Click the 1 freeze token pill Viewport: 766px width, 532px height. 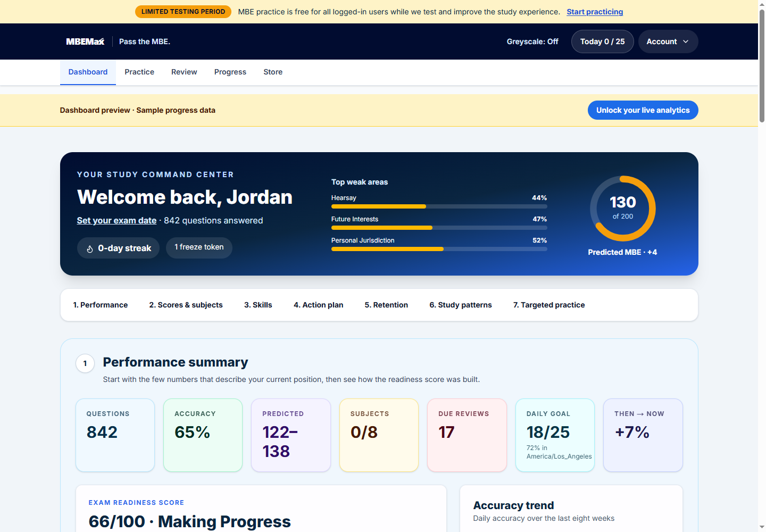pyautogui.click(x=199, y=247)
